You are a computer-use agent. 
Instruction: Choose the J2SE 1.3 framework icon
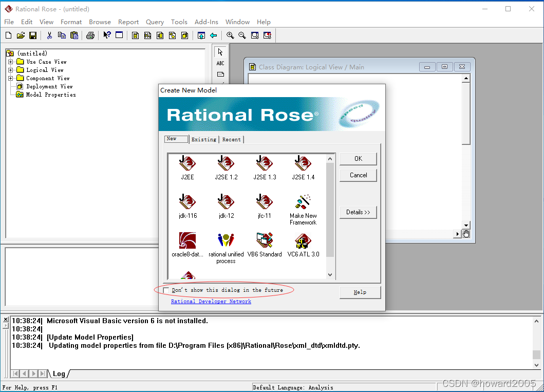(265, 168)
